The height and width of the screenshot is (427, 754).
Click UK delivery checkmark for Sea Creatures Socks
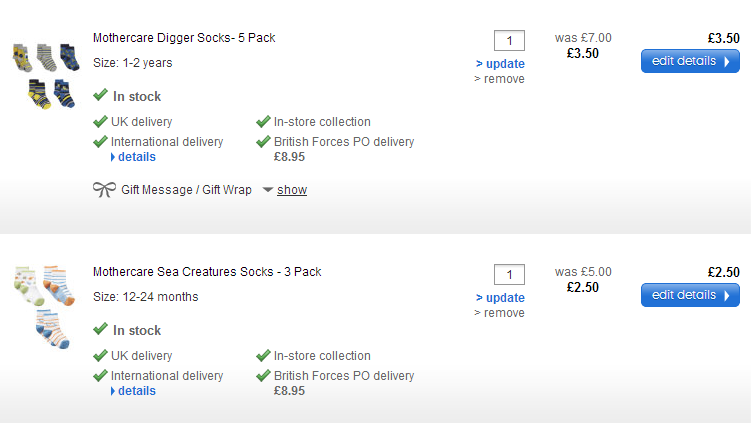(x=100, y=356)
